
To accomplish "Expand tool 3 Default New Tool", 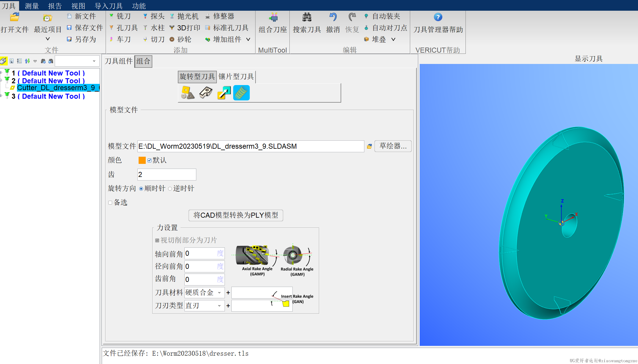I will pos(1,96).
